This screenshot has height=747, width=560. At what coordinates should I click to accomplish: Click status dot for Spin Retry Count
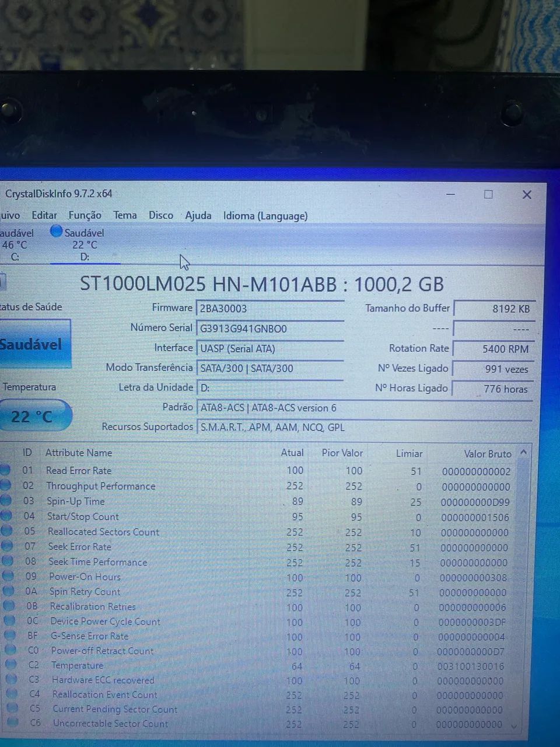(8, 591)
